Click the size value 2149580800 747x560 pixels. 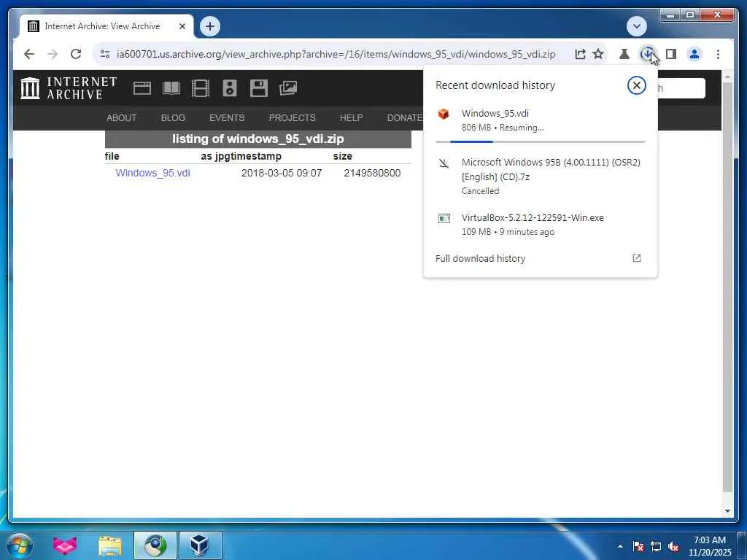tap(372, 173)
